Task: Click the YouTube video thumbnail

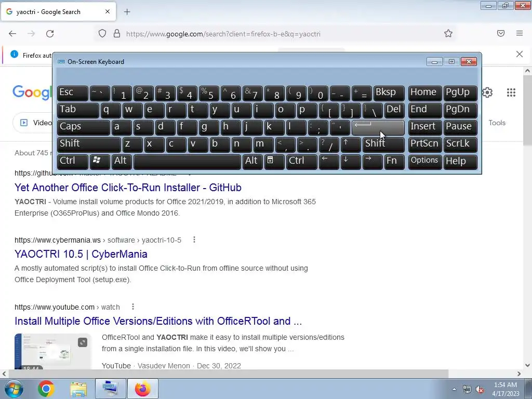Action: [x=52, y=351]
